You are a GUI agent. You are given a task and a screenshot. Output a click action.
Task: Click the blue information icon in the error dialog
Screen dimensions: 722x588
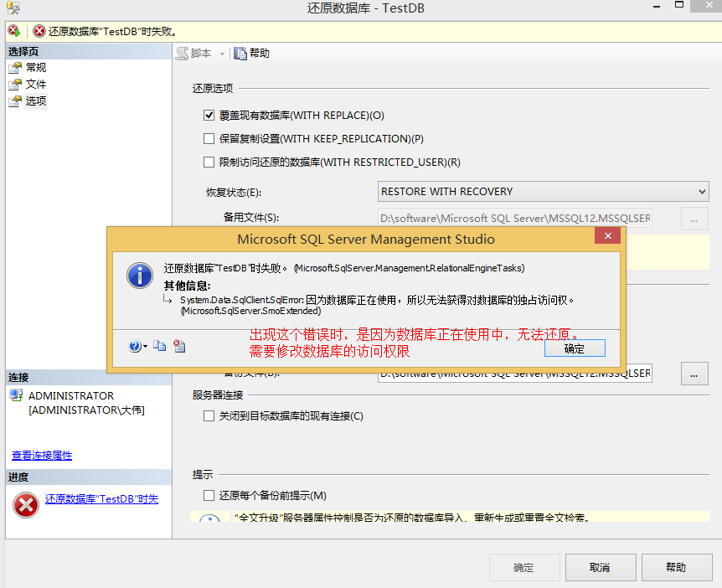(x=140, y=276)
